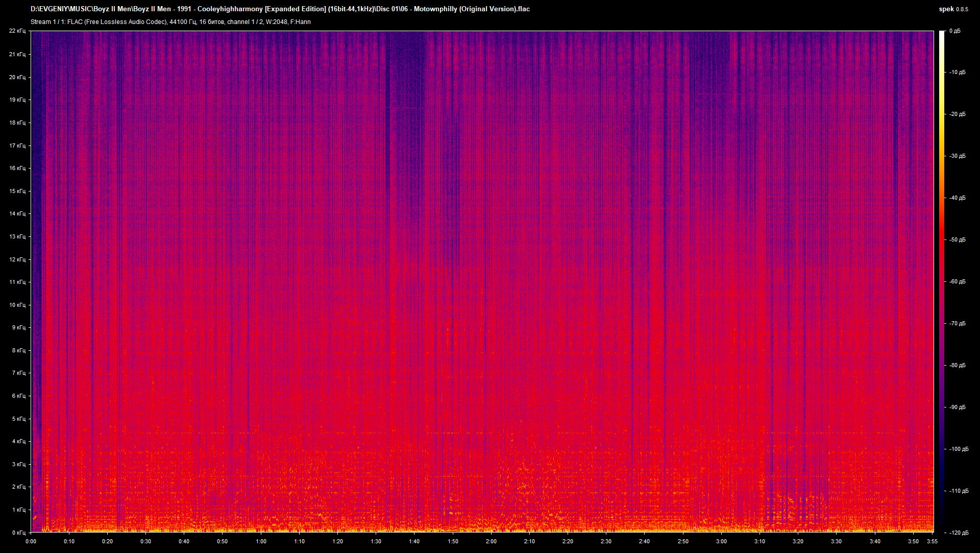980x553 pixels.
Task: Click the W:2048 window size text
Action: point(276,22)
